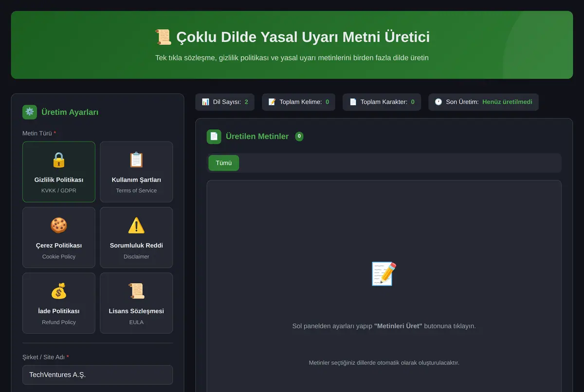
Task: Click the Dil Sayısı value 2
Action: [246, 102]
